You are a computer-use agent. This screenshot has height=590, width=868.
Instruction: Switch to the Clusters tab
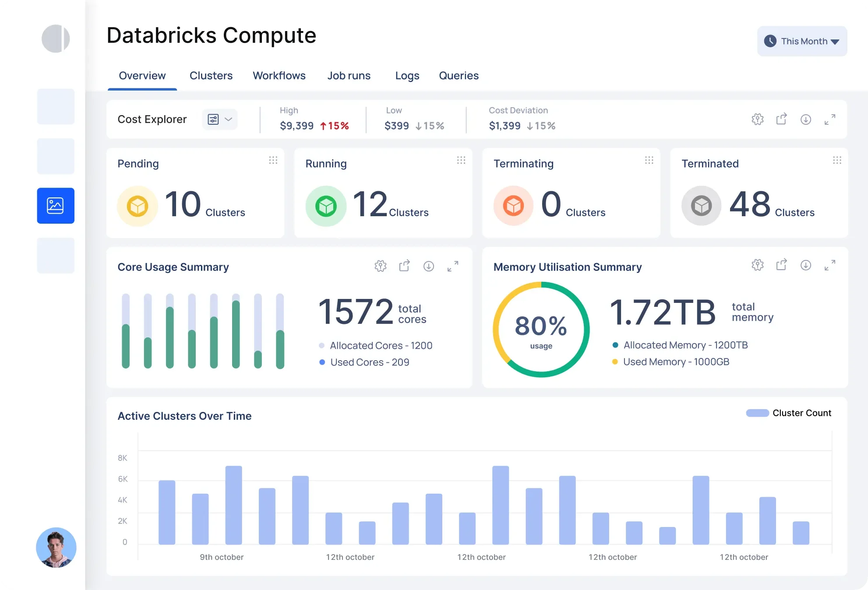(211, 76)
